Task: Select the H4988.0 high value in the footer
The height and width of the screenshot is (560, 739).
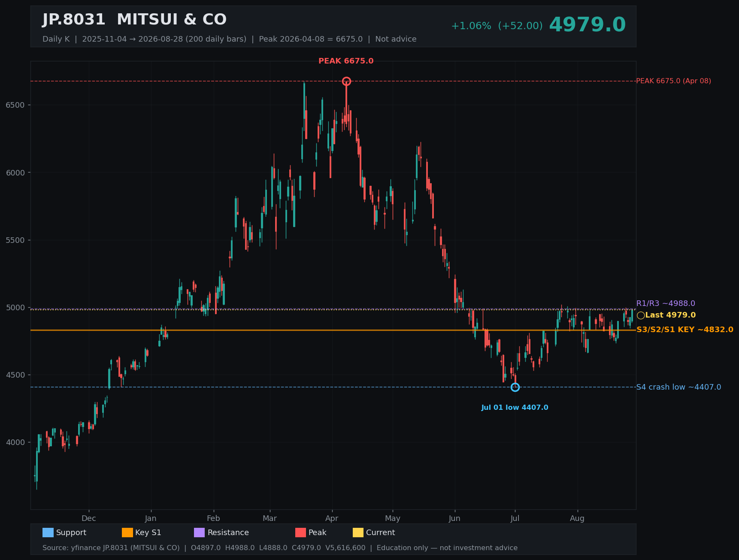Action: pos(240,548)
